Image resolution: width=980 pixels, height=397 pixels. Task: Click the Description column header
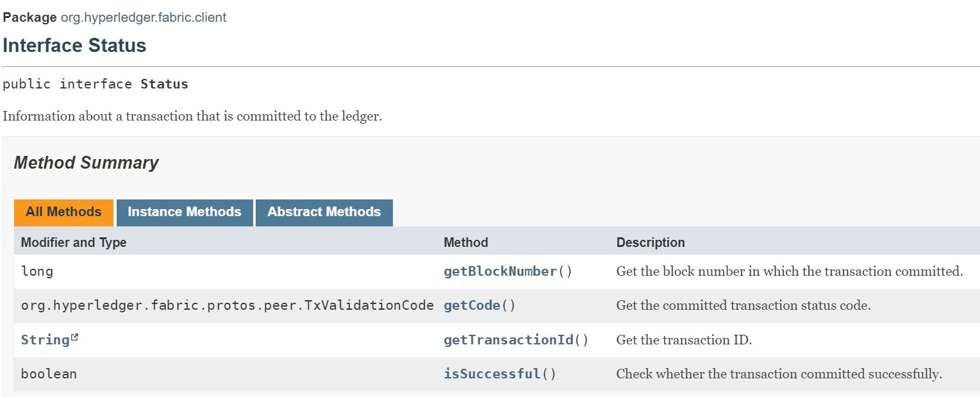[651, 242]
